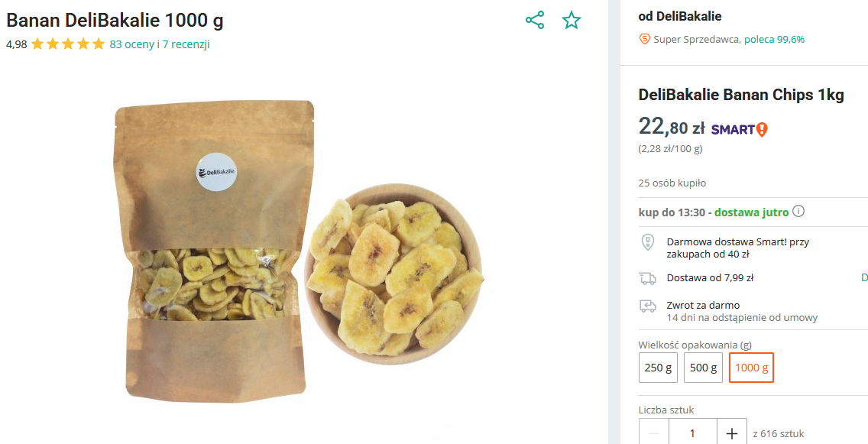Click the five-star rating display
The width and height of the screenshot is (868, 444).
67,44
